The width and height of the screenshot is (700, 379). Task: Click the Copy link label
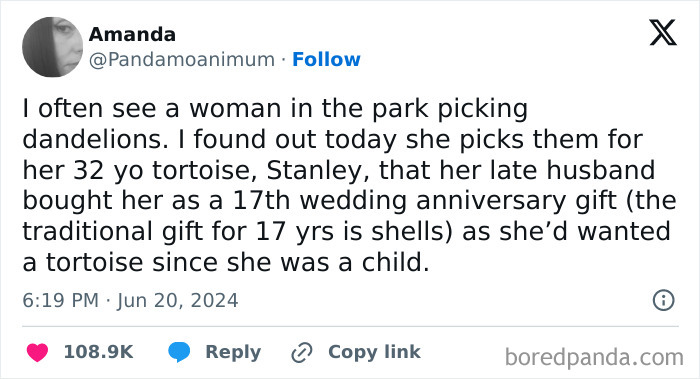point(374,352)
